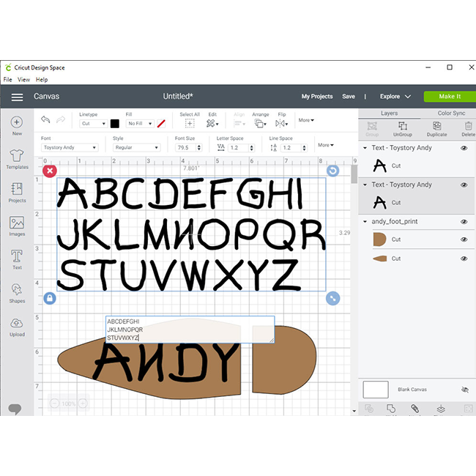
Task: Click the Font Size input field
Action: pyautogui.click(x=185, y=148)
